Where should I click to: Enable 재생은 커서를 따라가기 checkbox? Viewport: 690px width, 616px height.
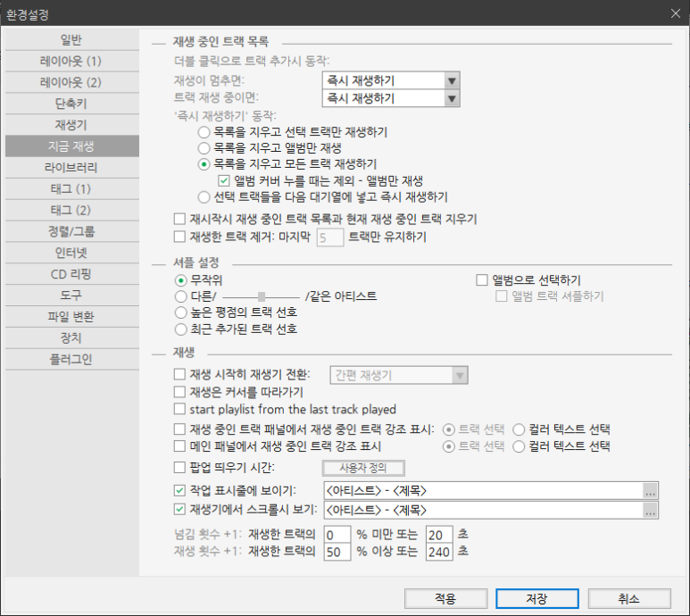pos(179,392)
